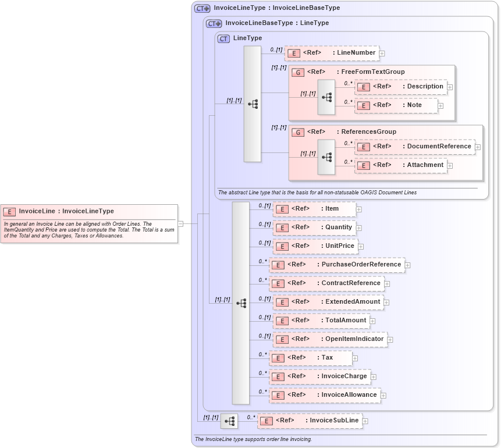Click the G icon of FreeFormTextGroup
Screen dimensions: 501x448
tap(299, 72)
